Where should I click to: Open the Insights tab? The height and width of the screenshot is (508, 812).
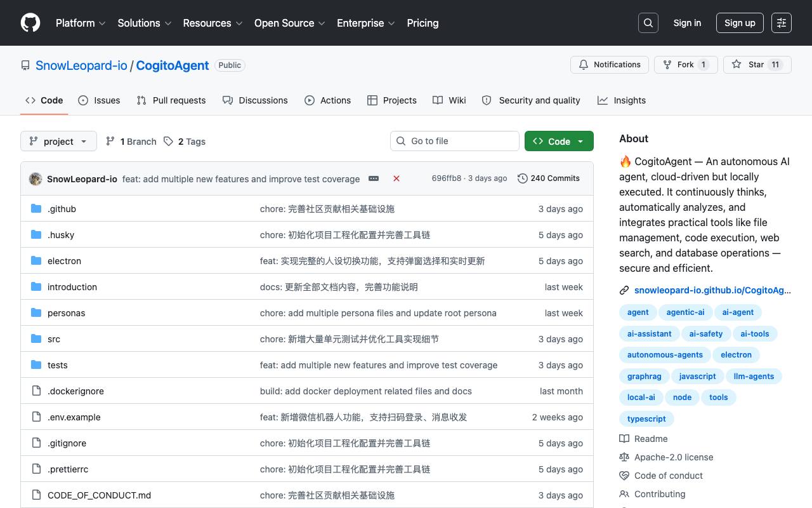coord(622,100)
